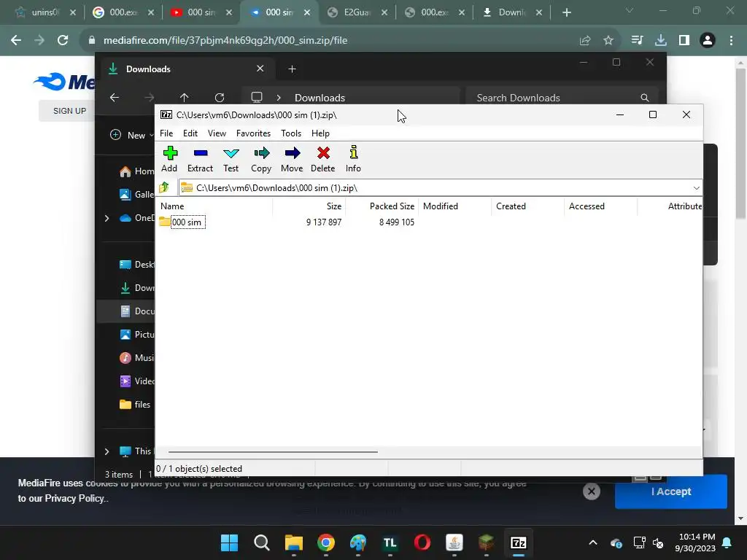Dismiss the cookie banner with X
Image resolution: width=747 pixels, height=560 pixels.
[591, 491]
